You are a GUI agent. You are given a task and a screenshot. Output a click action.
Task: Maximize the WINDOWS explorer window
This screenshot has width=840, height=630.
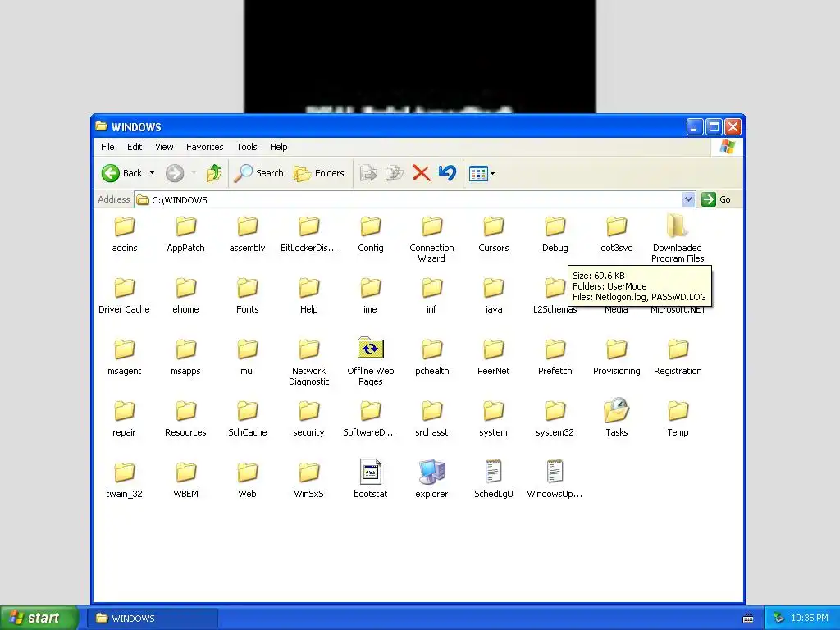(714, 127)
